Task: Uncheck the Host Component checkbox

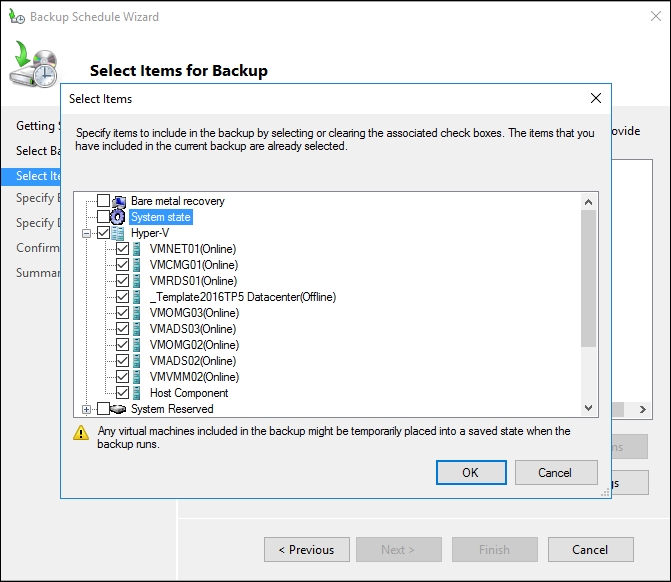Action: coord(122,393)
